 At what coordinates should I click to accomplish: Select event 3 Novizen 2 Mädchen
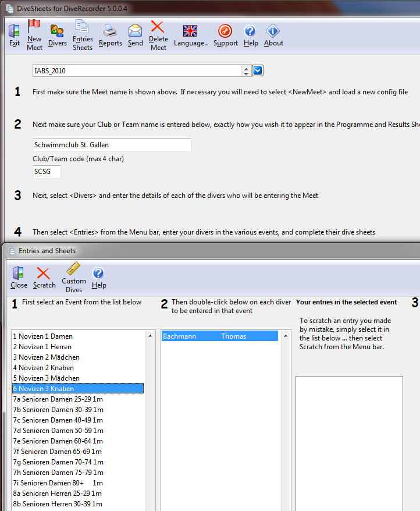(78, 357)
